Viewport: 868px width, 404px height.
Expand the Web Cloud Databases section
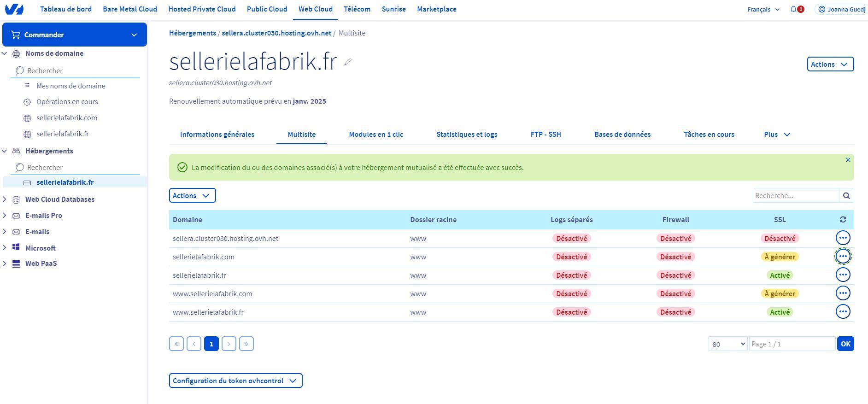[5, 199]
